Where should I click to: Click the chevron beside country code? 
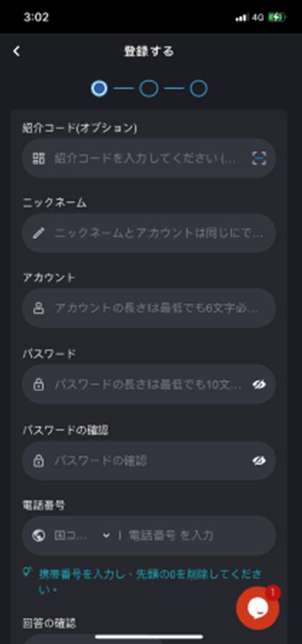[106, 535]
